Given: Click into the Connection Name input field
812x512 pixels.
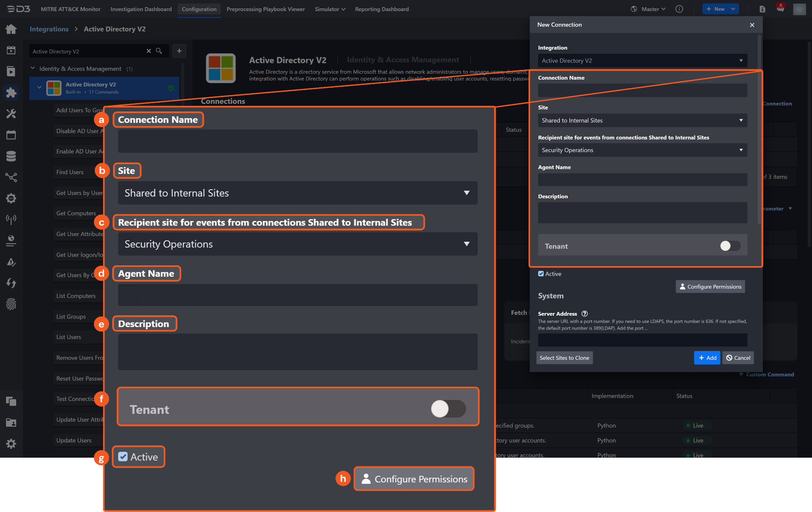Looking at the screenshot, I should point(642,90).
